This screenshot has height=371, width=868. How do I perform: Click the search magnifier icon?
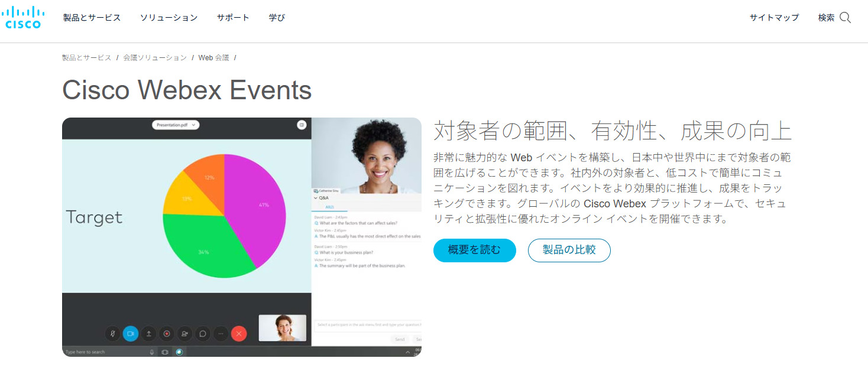[x=845, y=18]
